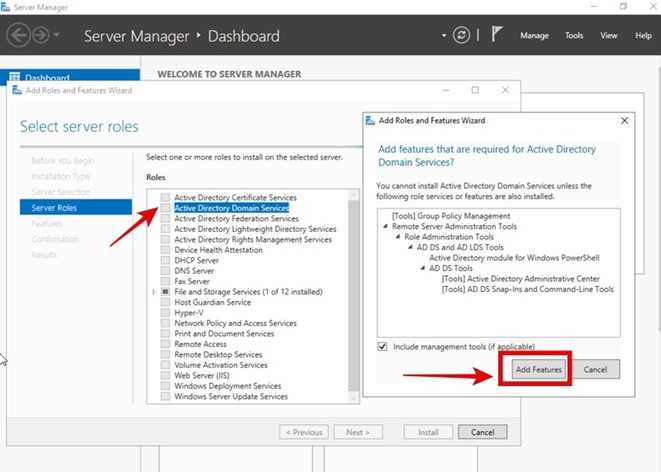Check Remote Access role

[165, 344]
